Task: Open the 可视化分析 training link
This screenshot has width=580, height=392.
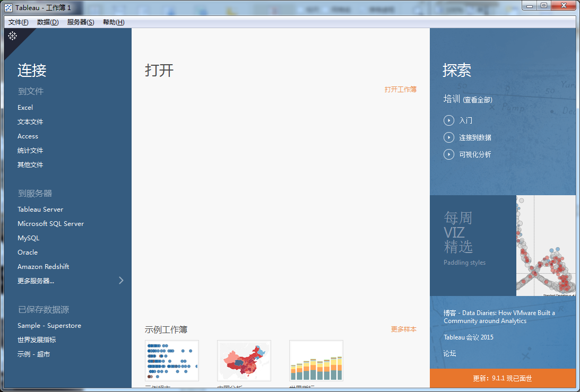Action: pos(475,154)
